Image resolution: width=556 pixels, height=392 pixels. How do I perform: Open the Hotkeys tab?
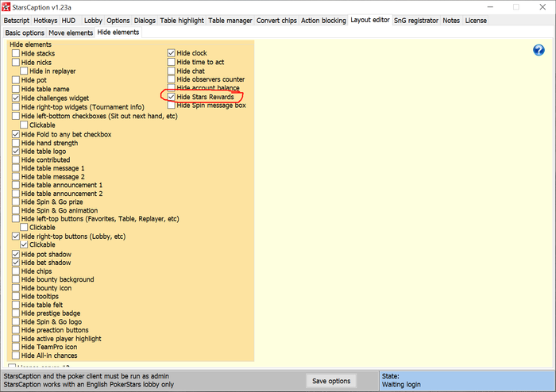pyautogui.click(x=45, y=21)
